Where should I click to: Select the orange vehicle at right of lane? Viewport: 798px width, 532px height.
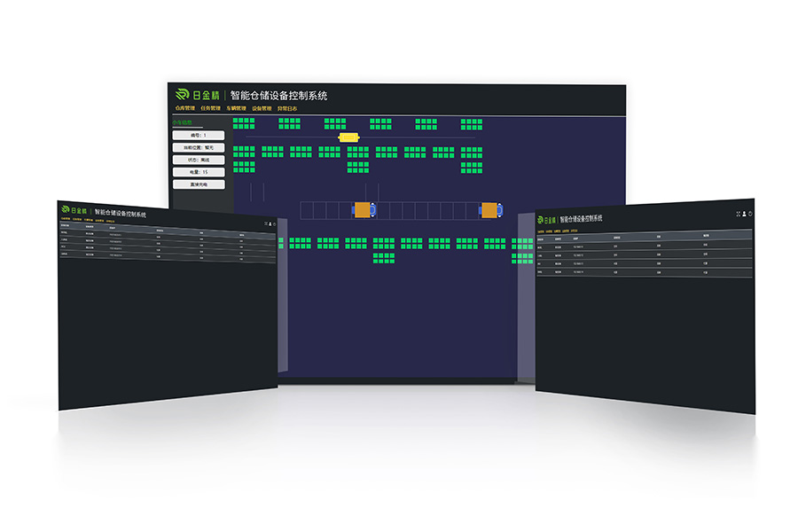(489, 209)
